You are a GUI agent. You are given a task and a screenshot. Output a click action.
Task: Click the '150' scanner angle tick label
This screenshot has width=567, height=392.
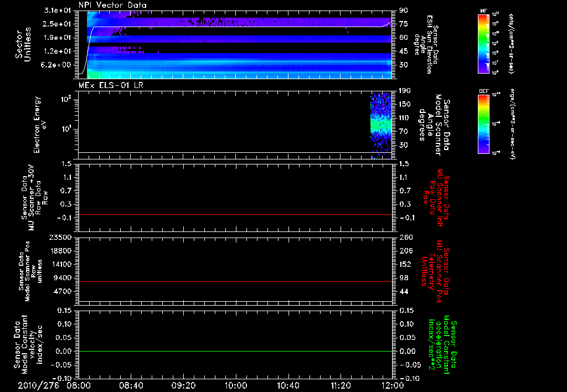coord(405,105)
